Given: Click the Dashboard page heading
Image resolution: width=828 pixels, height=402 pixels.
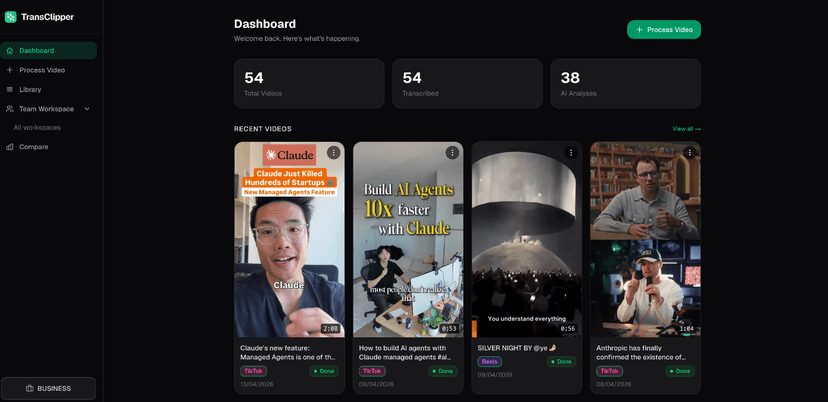Looking at the screenshot, I should coord(265,24).
